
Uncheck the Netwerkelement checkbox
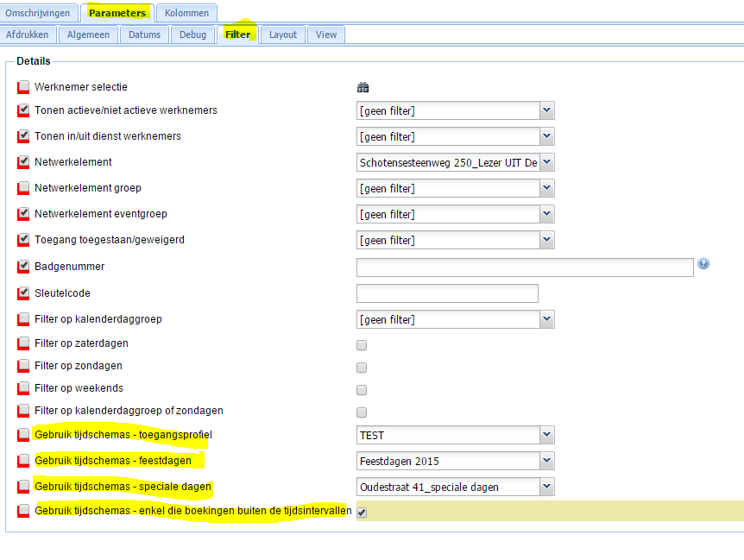tap(23, 161)
